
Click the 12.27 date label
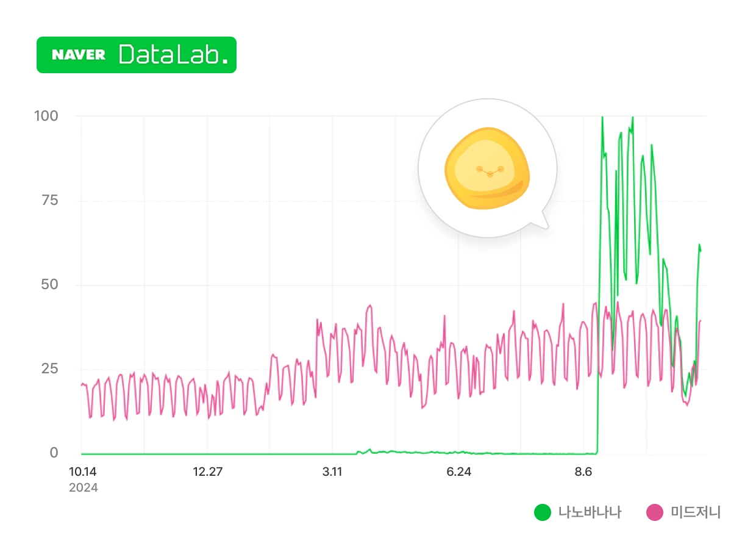point(208,472)
